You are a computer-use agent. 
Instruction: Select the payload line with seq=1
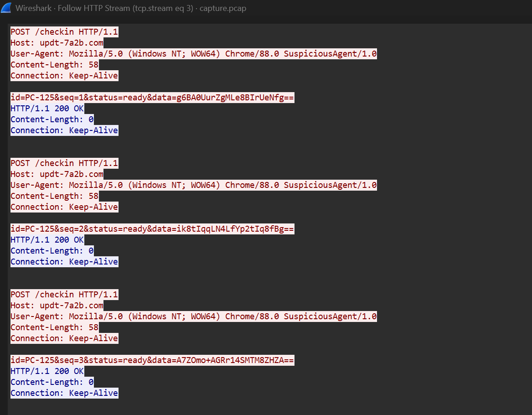click(152, 98)
